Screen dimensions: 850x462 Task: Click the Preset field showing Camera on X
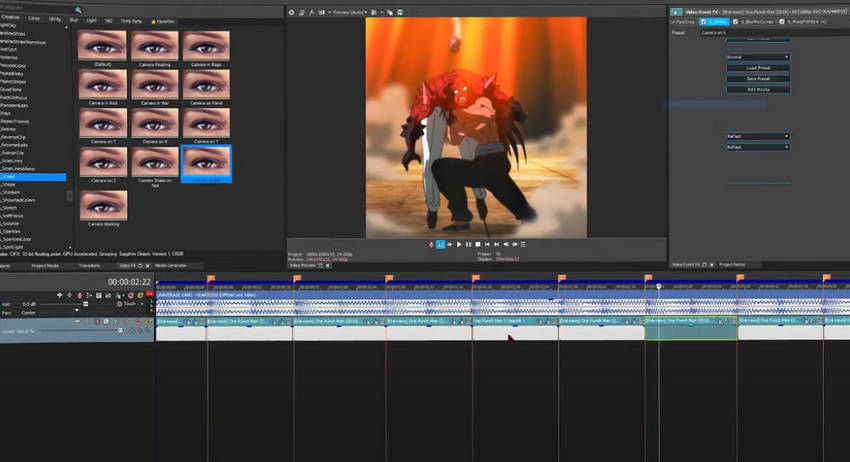(x=774, y=33)
